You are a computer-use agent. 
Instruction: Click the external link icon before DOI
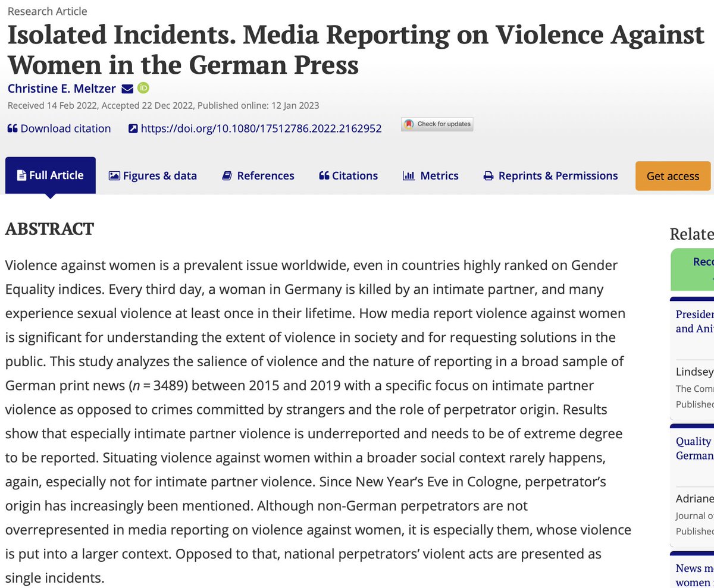133,128
